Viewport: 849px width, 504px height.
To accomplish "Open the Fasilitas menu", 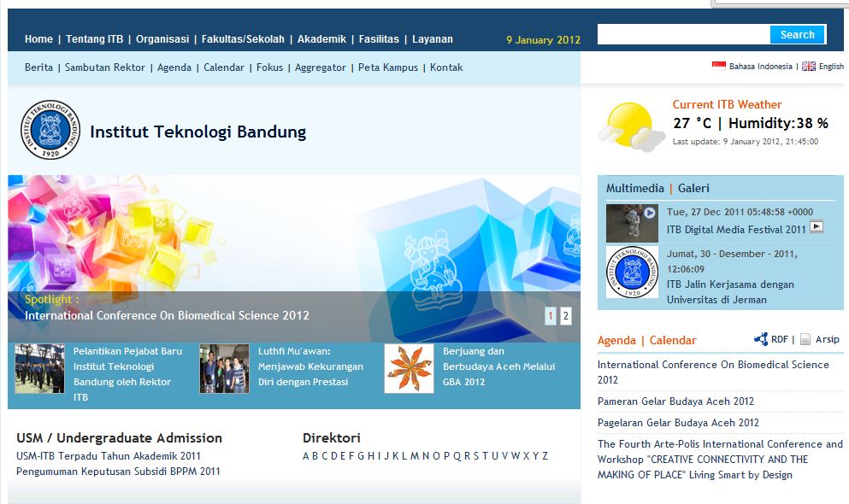I will [x=379, y=39].
